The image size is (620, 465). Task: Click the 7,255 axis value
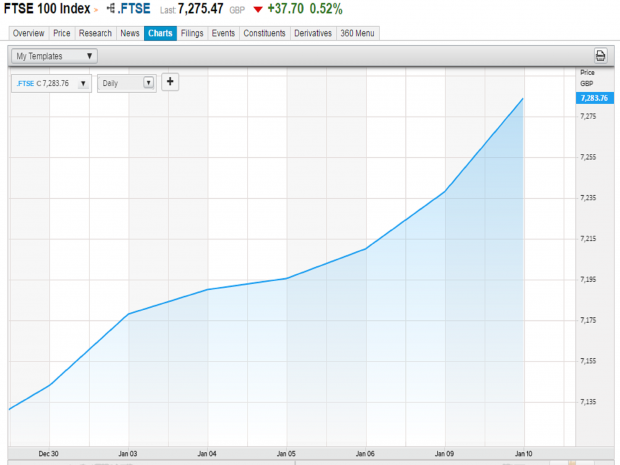588,157
